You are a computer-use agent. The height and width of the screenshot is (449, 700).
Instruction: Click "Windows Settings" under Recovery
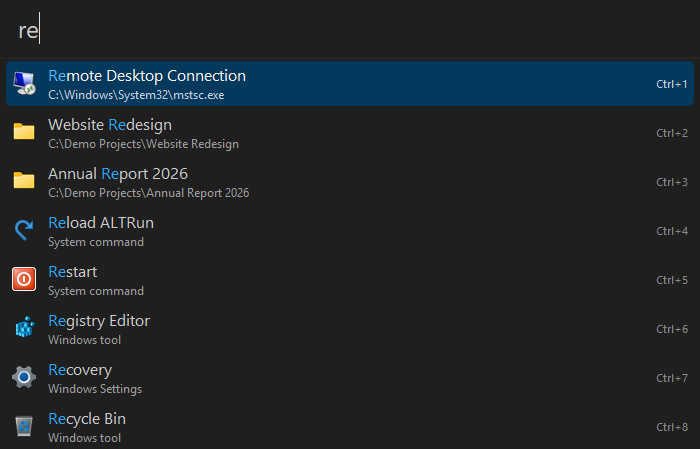coord(95,389)
